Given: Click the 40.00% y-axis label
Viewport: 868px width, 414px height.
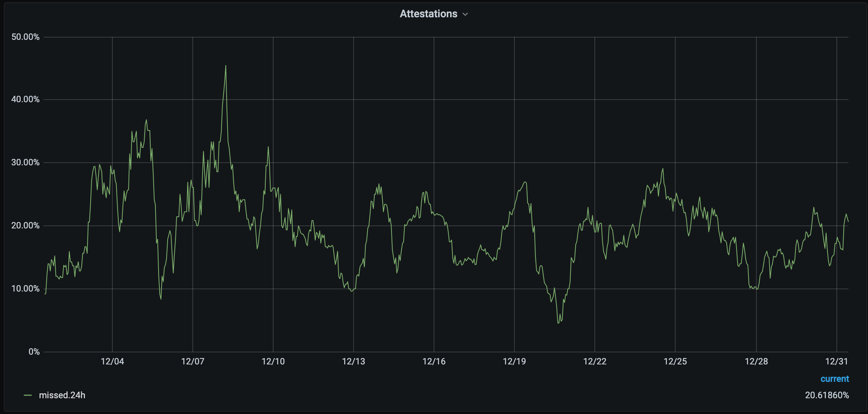Looking at the screenshot, I should 25,99.
